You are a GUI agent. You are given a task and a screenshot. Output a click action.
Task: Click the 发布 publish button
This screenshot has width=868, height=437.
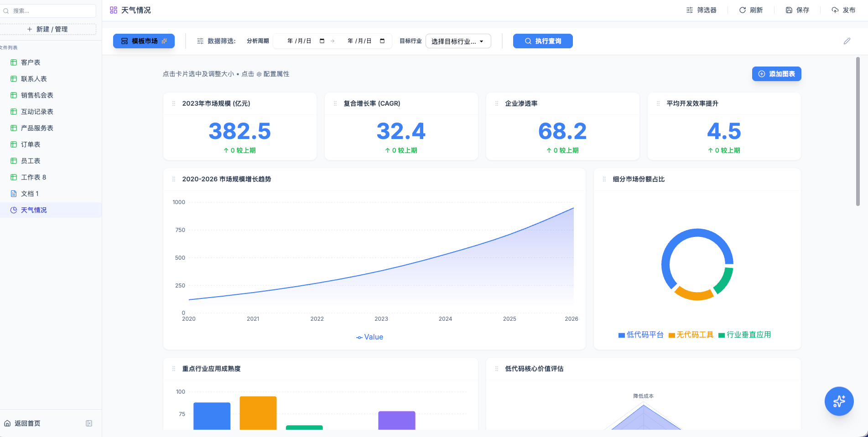tap(844, 10)
